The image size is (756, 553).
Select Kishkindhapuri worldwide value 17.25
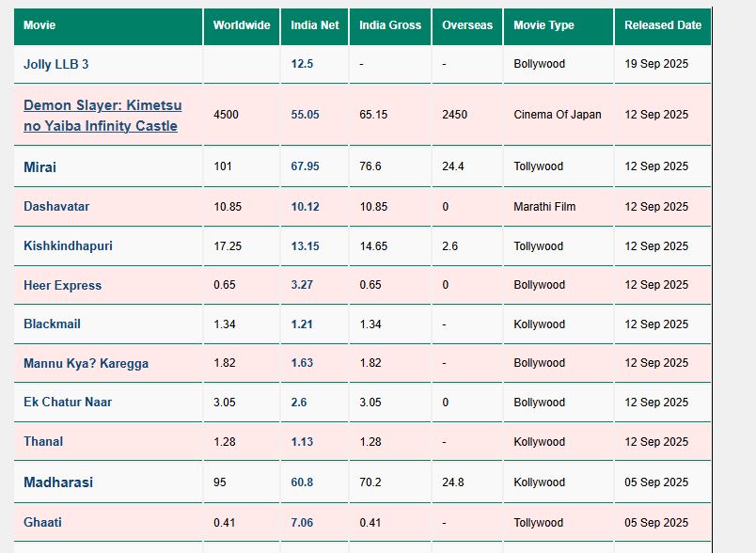[228, 246]
